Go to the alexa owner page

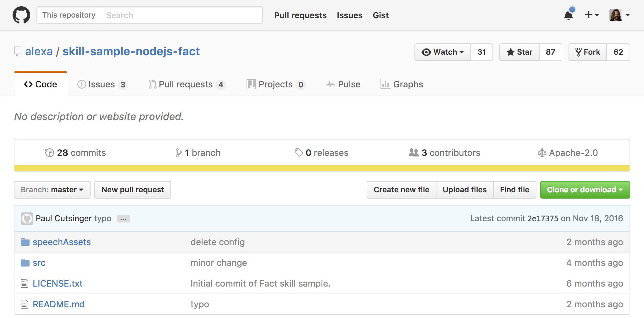pos(39,52)
